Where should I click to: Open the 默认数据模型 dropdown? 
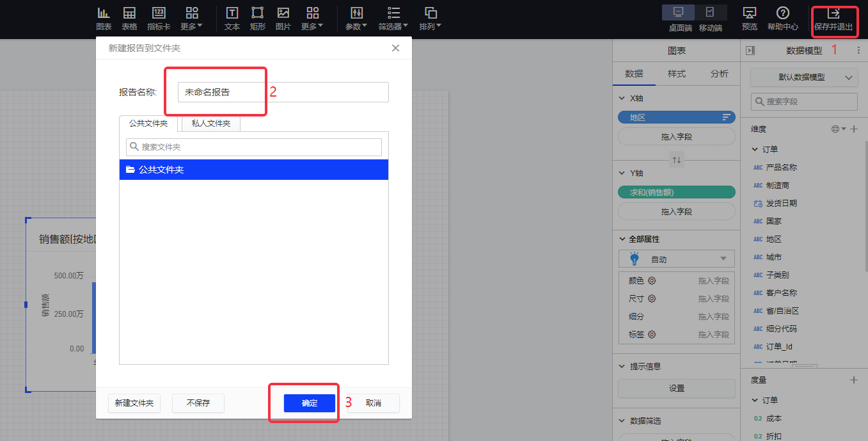(x=804, y=77)
